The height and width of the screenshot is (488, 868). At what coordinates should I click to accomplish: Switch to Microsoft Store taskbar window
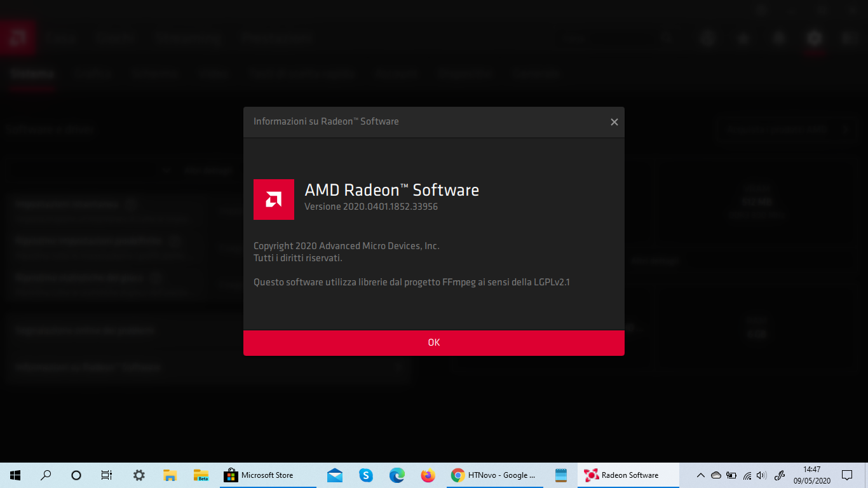click(x=268, y=475)
